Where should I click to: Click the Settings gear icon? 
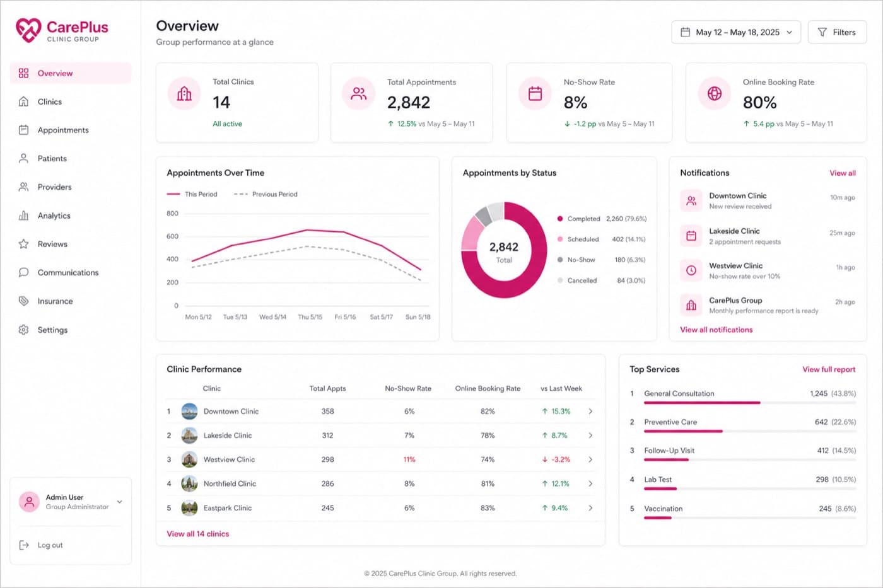(x=23, y=330)
